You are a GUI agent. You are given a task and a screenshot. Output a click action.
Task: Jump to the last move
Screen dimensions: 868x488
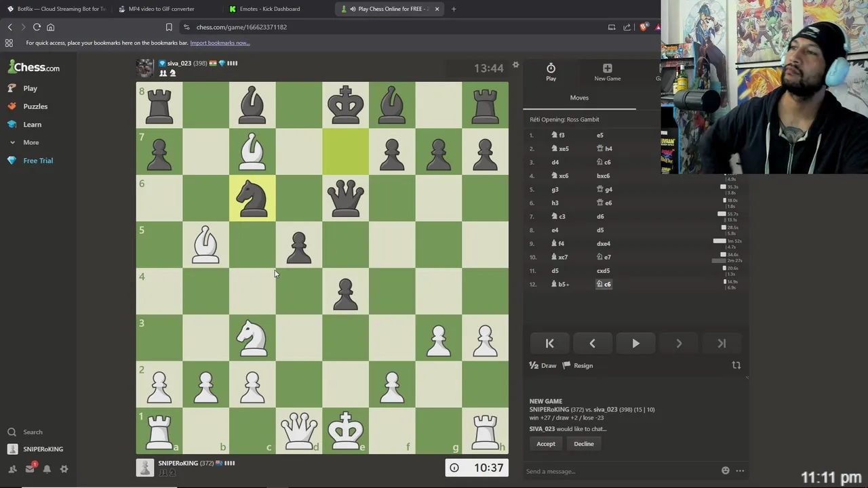[x=722, y=344]
